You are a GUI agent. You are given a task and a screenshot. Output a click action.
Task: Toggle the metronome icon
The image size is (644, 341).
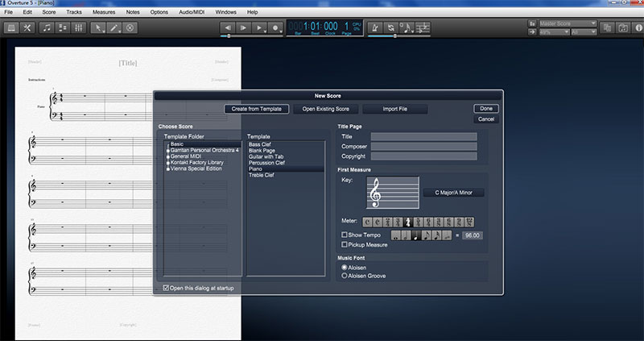pos(374,27)
